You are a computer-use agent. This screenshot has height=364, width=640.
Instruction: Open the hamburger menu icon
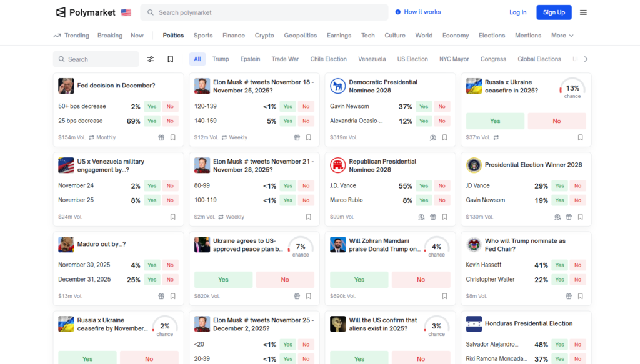coord(583,12)
